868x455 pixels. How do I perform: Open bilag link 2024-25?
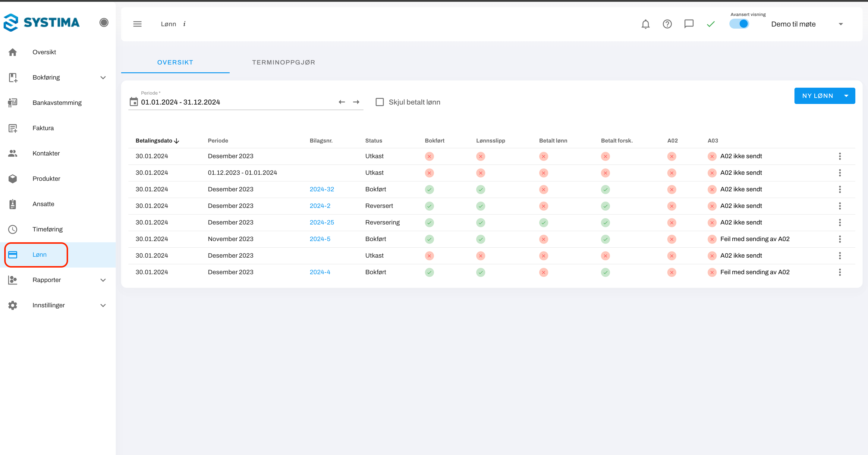(322, 222)
